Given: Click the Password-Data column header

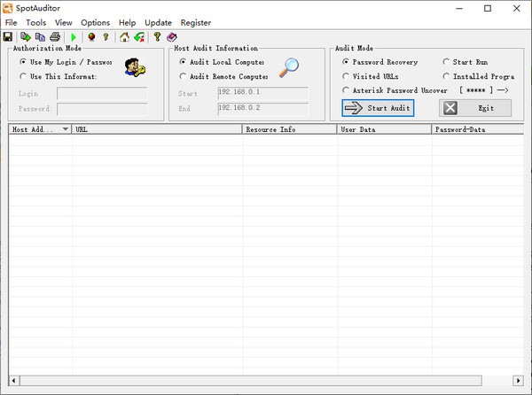Looking at the screenshot, I should click(x=478, y=129).
